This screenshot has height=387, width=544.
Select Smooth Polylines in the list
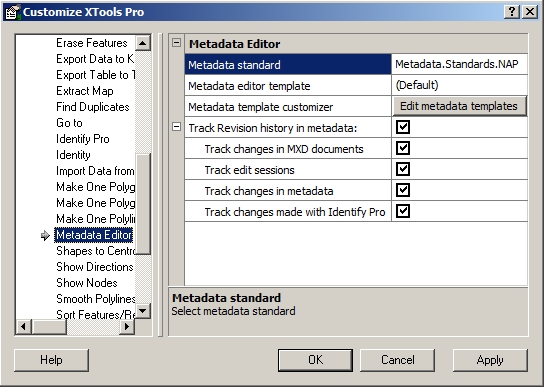coord(95,298)
